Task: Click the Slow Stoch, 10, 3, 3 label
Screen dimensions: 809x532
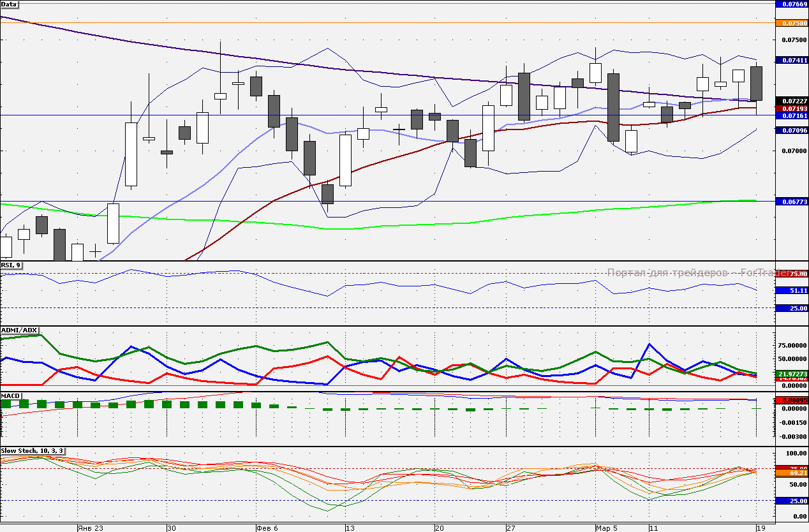Action: [32, 450]
